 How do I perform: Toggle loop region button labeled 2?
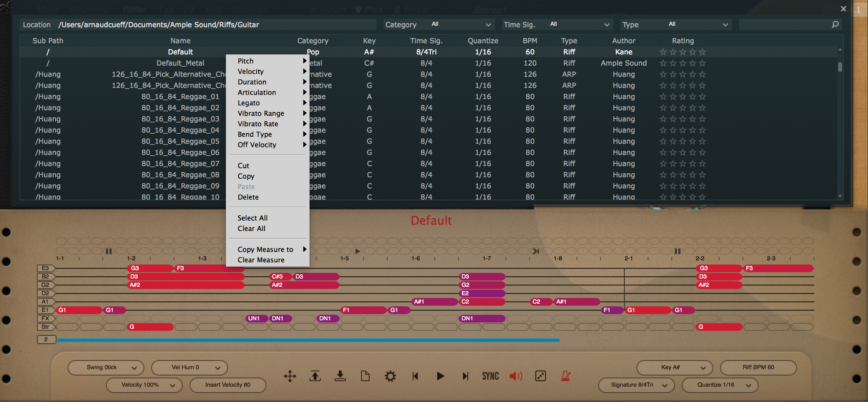pyautogui.click(x=46, y=339)
